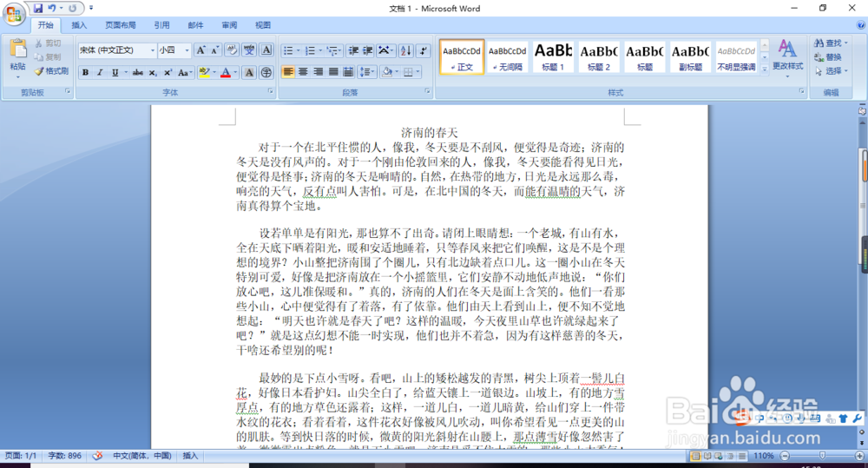The height and width of the screenshot is (468, 868).
Task: Center the paragraph text
Action: pos(303,72)
